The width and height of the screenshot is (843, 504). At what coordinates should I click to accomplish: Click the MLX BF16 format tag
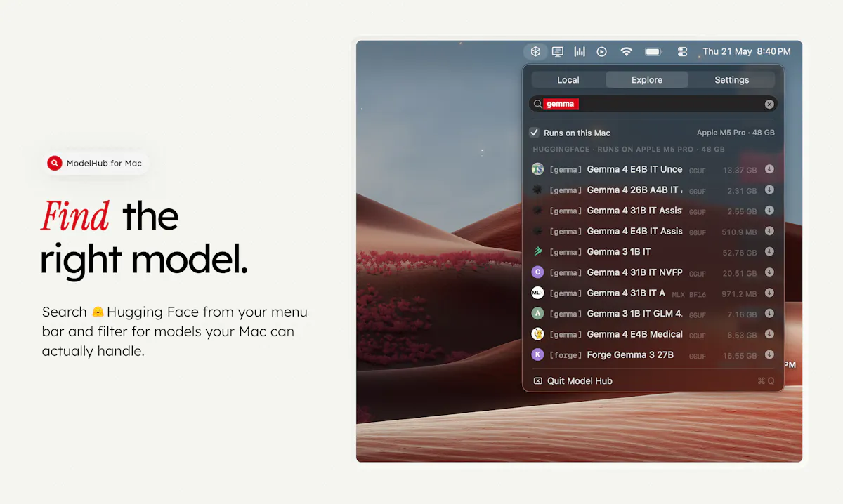[x=689, y=294]
